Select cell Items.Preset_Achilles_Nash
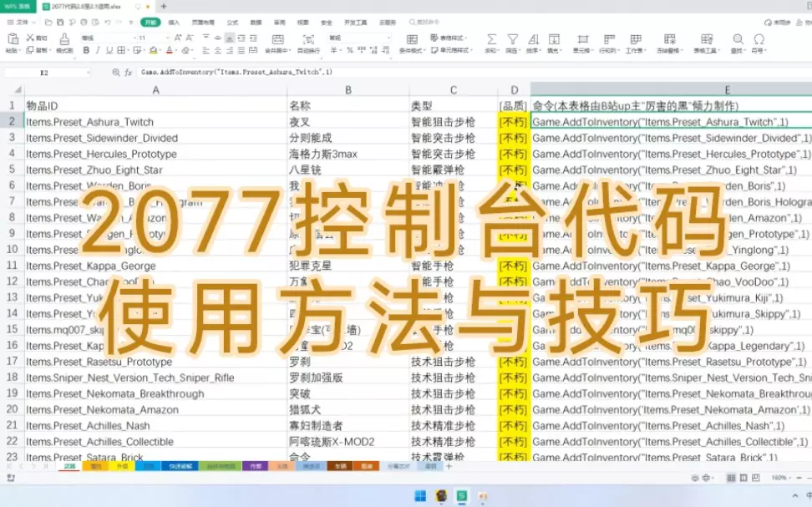This screenshot has height=507, width=812. [x=155, y=425]
